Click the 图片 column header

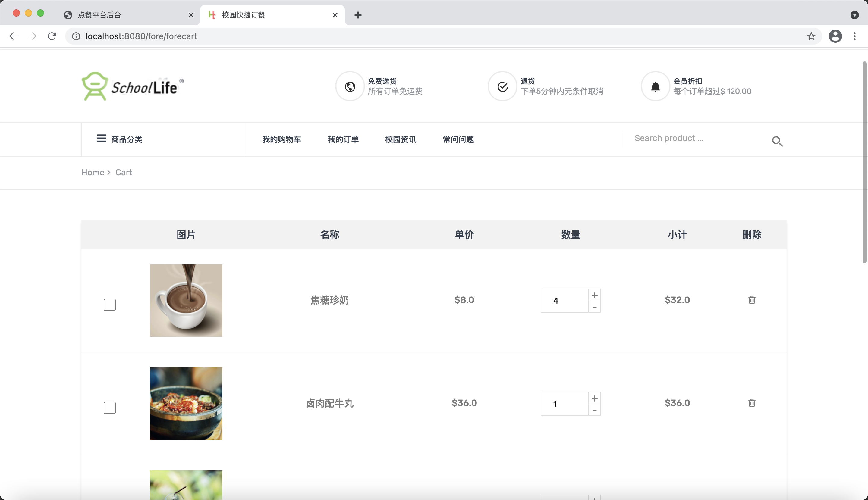(186, 235)
